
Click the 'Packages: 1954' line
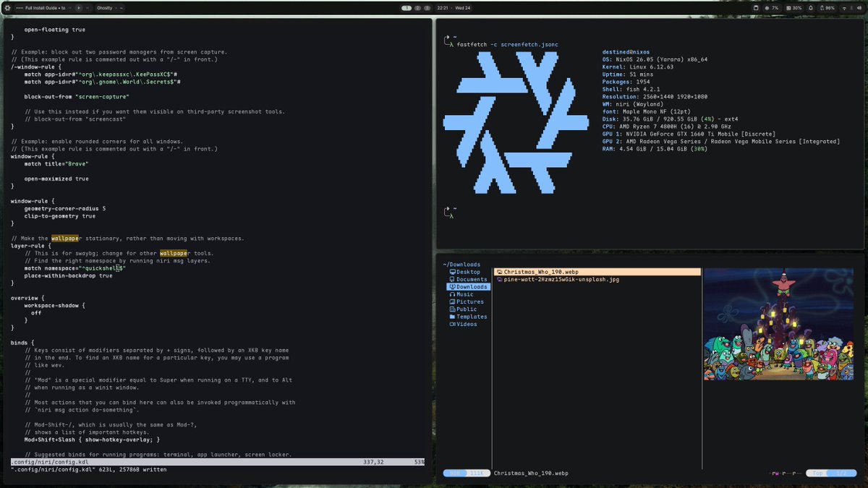628,82
